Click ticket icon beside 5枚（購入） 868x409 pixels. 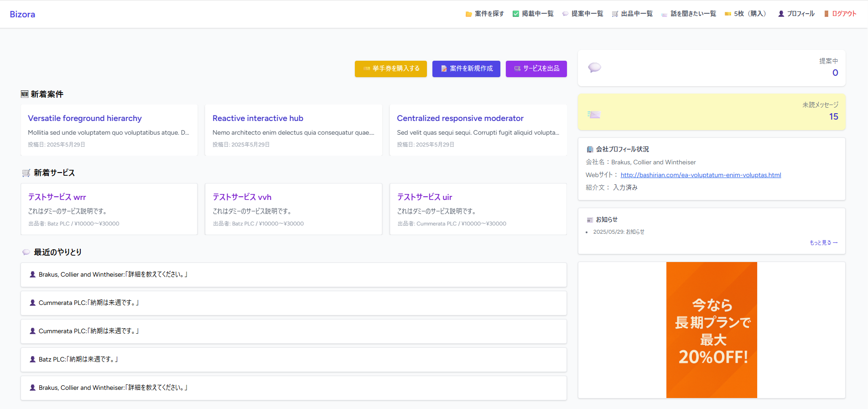tap(728, 14)
